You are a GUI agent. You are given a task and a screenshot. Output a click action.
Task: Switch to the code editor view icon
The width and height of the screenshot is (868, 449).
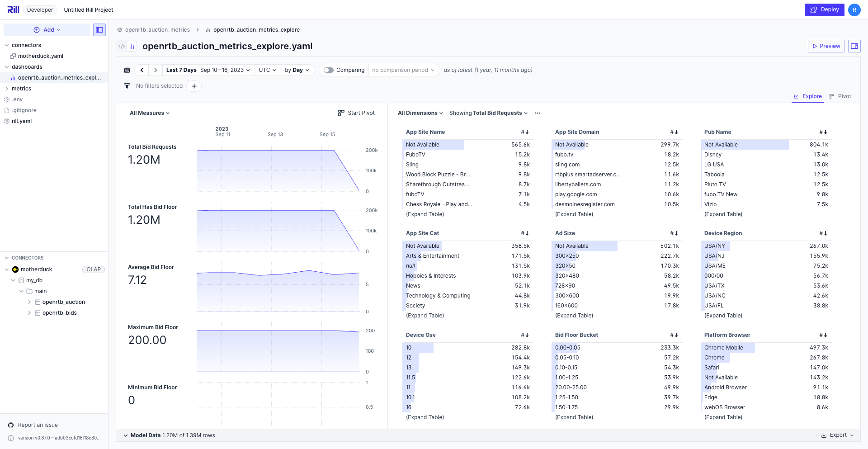tap(122, 46)
